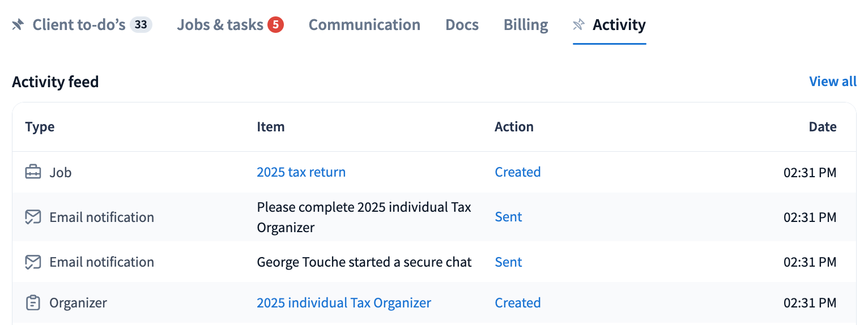Screen dimensions: 868x325
Task: Click the envelope icon in secure chat row
Action: [x=33, y=262]
